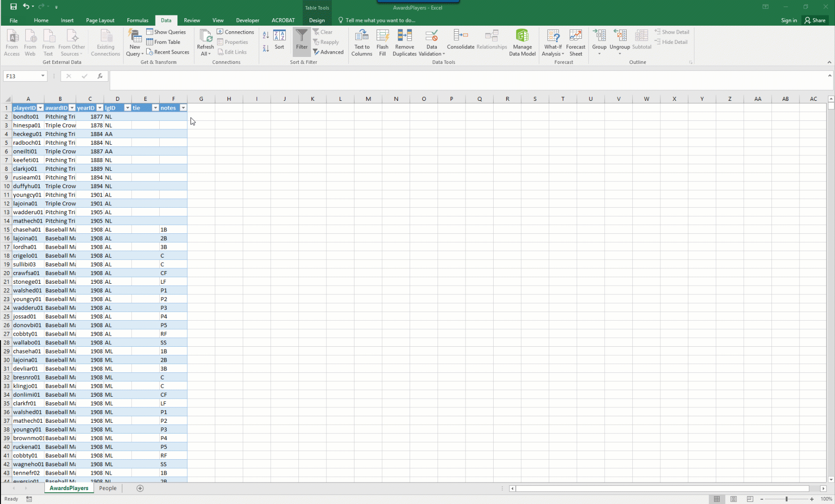Click the Consolidate data icon

pyautogui.click(x=460, y=36)
